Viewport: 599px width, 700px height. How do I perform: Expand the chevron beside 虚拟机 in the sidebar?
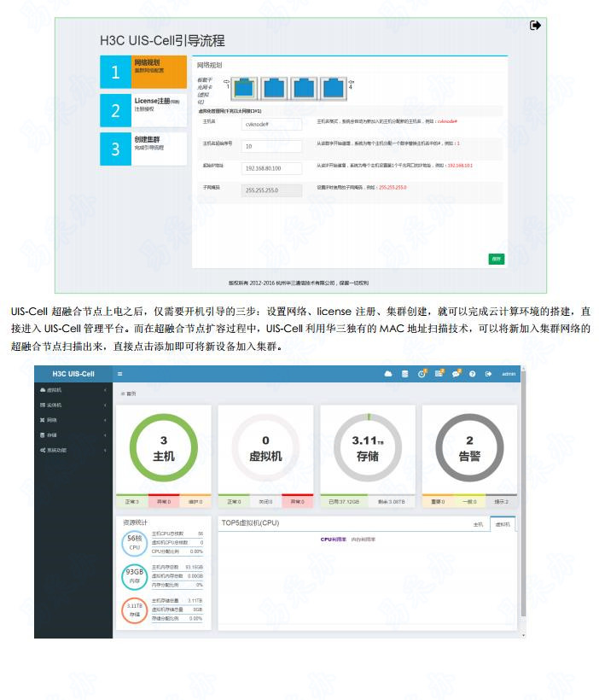[x=105, y=390]
